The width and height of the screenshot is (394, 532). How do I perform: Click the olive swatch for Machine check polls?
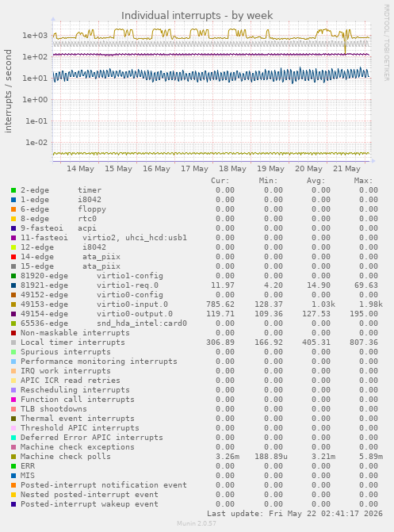click(13, 457)
